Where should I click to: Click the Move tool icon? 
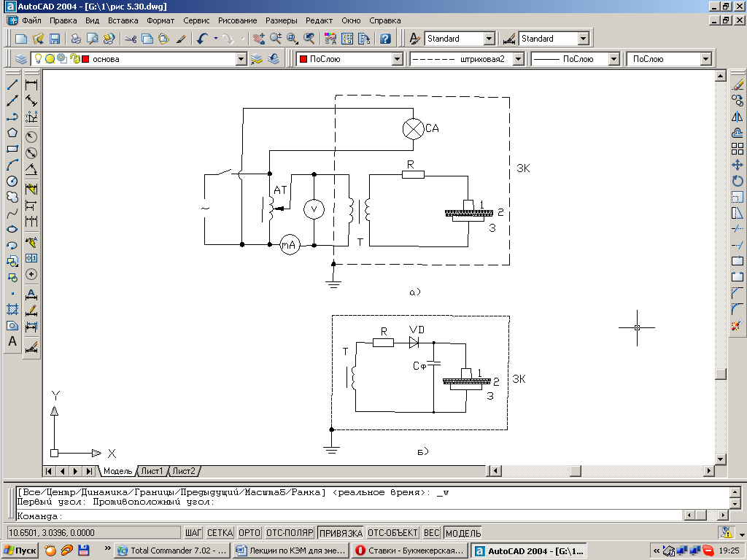(x=738, y=166)
